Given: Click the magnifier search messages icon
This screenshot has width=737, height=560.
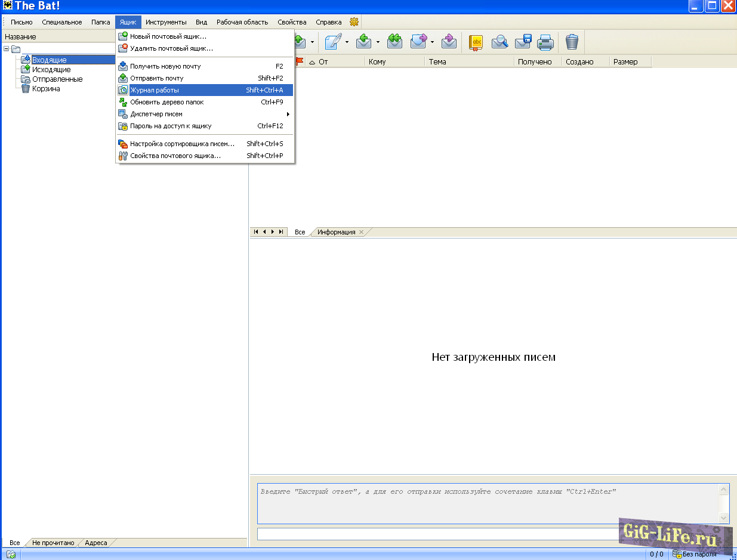Looking at the screenshot, I should point(499,42).
